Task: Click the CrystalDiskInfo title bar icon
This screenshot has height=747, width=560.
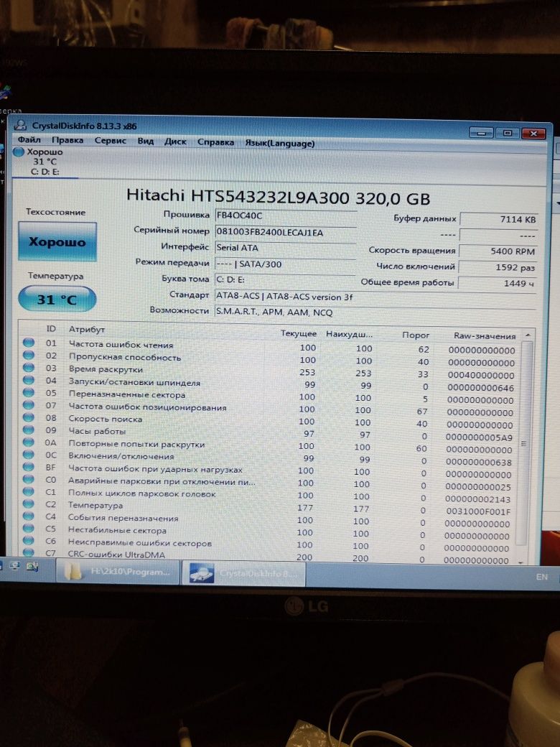Action: 21,125
